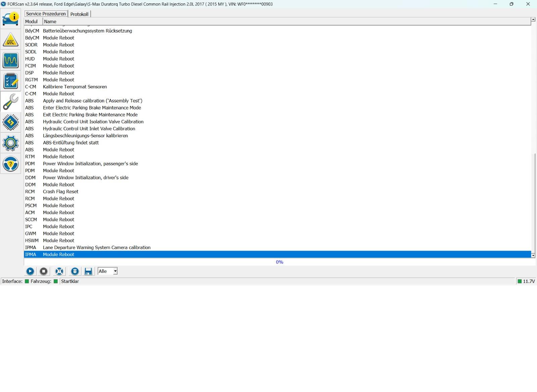Screen dimensions: 537x392
Task: Open the gear settings section
Action: pos(10,143)
